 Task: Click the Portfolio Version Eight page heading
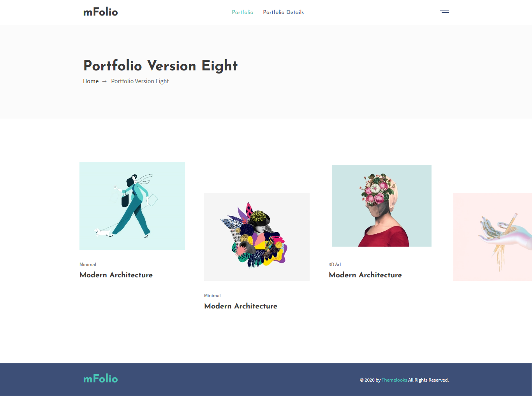(160, 66)
